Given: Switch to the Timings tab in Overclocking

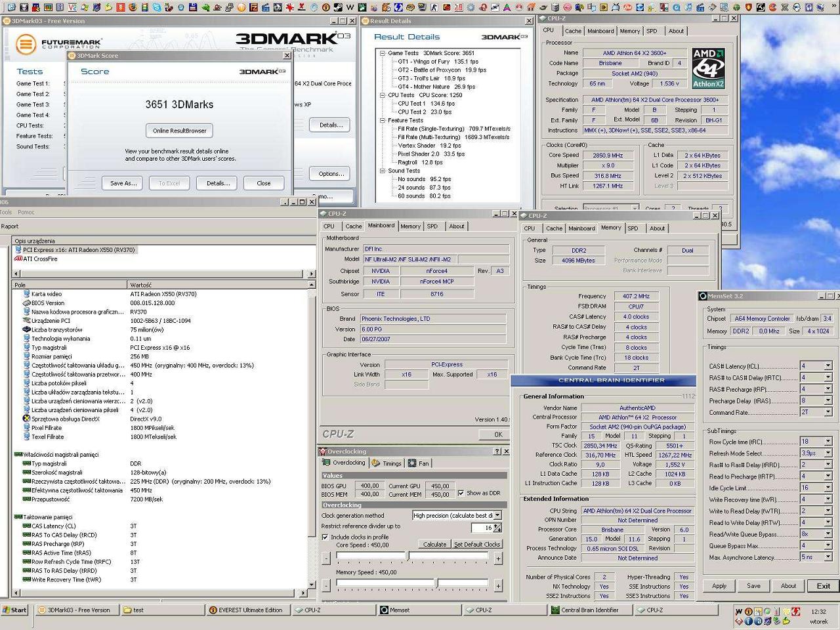Looking at the screenshot, I should click(387, 463).
